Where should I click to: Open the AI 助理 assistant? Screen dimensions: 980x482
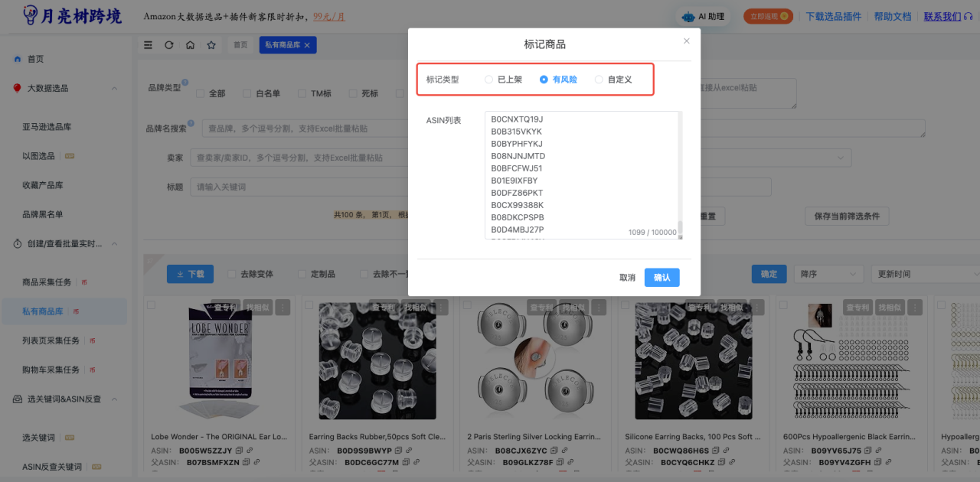click(702, 16)
